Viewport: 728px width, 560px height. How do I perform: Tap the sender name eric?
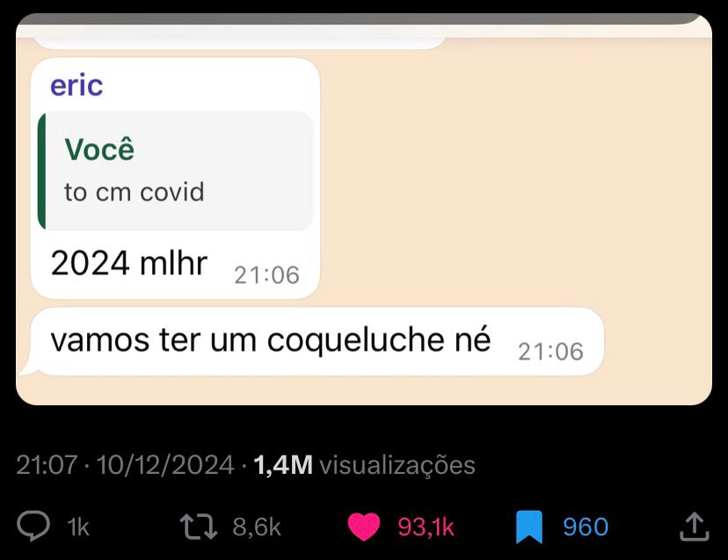coord(76,85)
